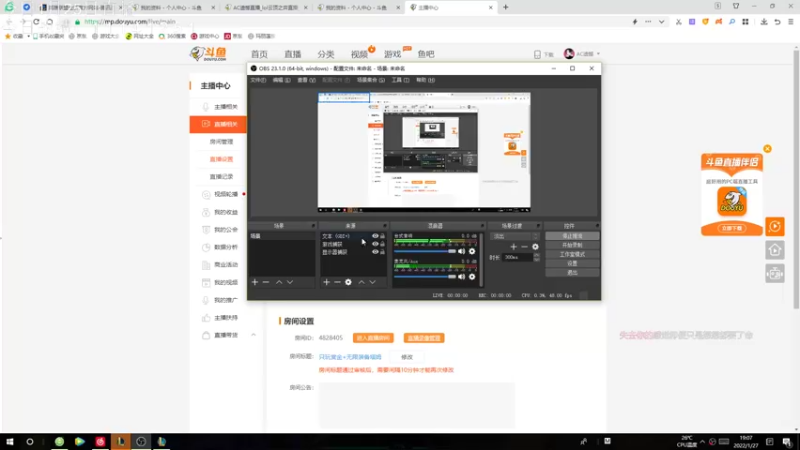Remove the selected source with minus icon

click(x=337, y=282)
